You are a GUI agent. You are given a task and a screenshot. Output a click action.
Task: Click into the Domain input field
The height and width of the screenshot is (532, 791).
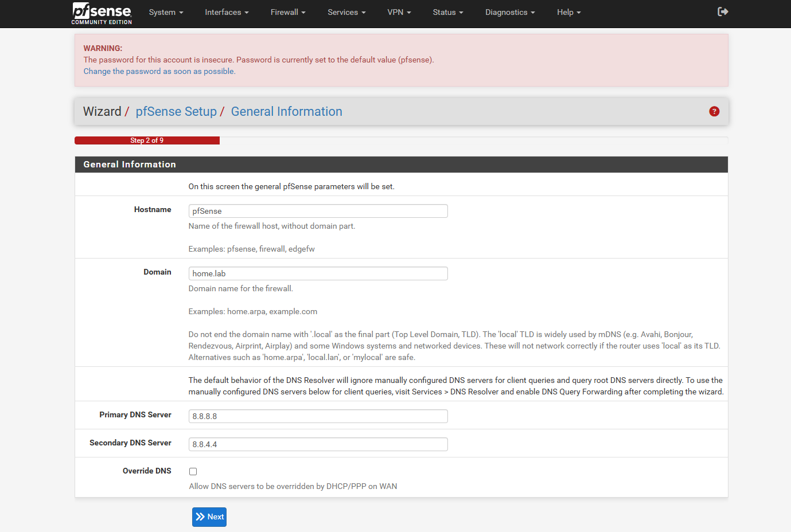click(x=318, y=273)
